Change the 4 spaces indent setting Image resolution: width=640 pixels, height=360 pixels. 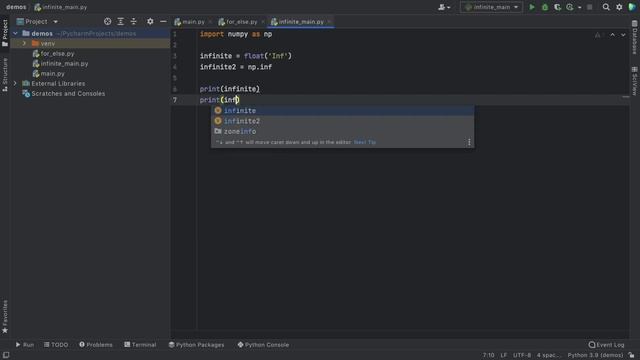tap(549, 355)
